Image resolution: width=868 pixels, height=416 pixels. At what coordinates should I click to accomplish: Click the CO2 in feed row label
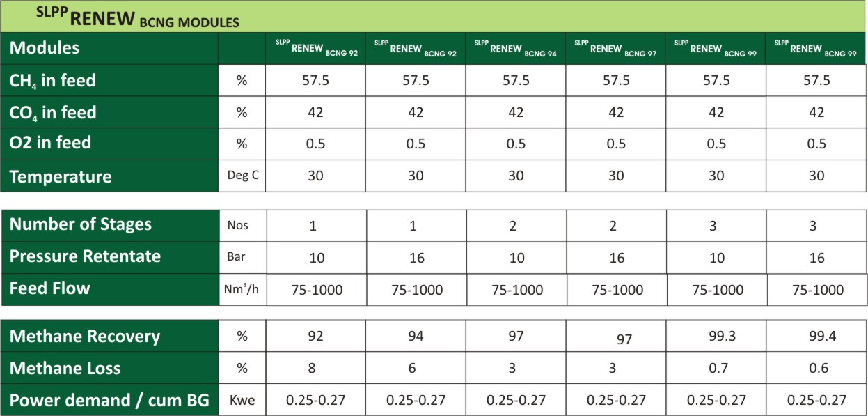[x=53, y=112]
